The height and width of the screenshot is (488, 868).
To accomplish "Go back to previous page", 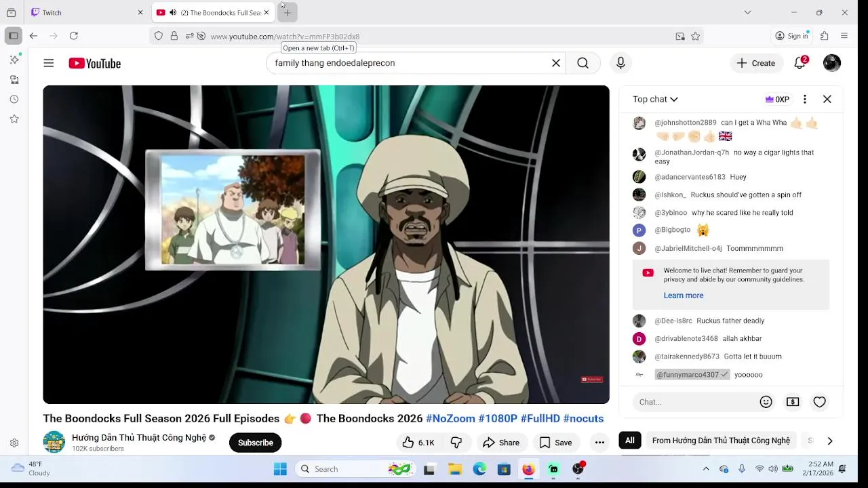I will (x=33, y=36).
